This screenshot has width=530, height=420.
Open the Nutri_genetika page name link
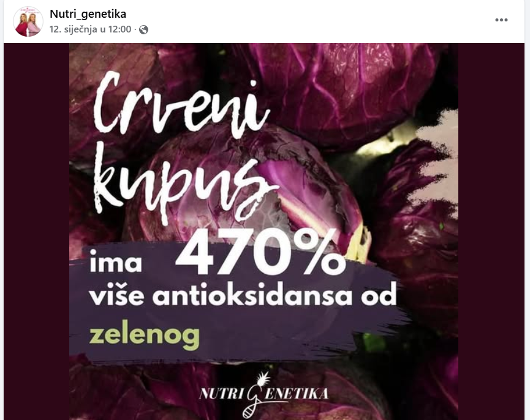[x=88, y=14]
